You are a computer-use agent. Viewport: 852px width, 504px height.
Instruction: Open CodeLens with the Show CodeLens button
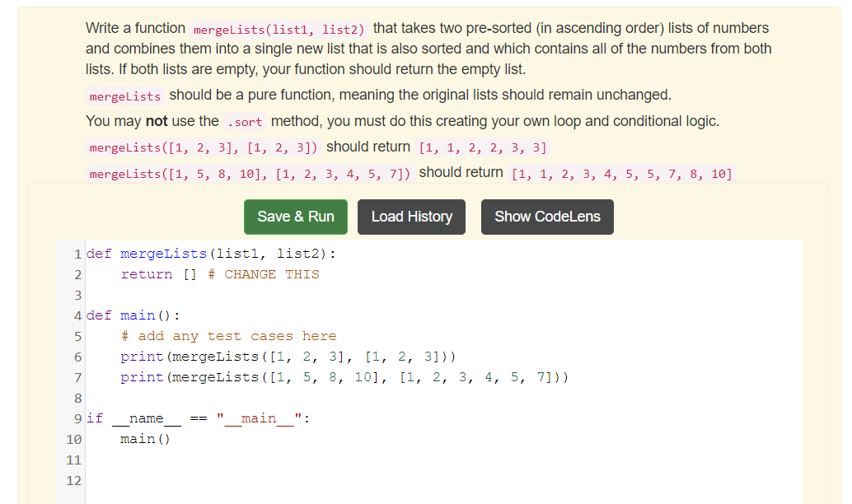[546, 217]
